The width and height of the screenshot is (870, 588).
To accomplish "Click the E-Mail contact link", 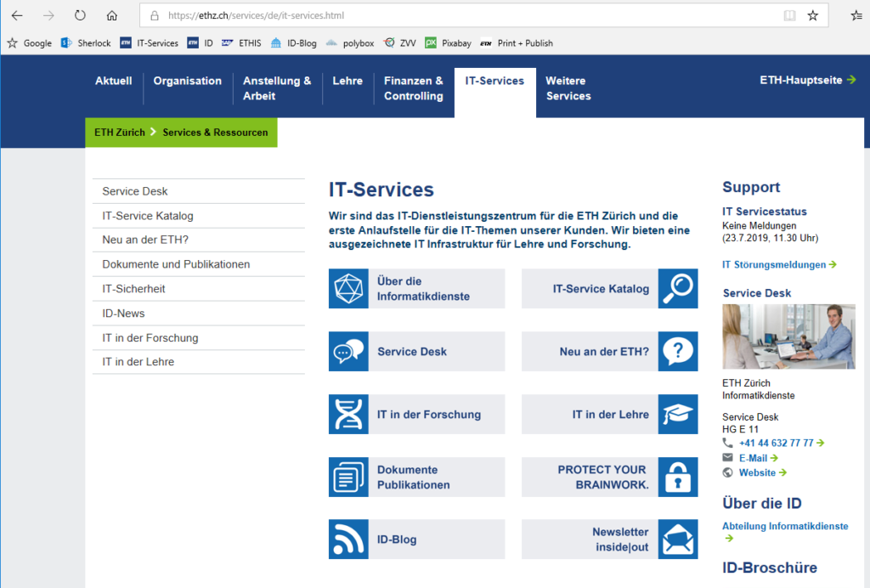I will (x=758, y=458).
